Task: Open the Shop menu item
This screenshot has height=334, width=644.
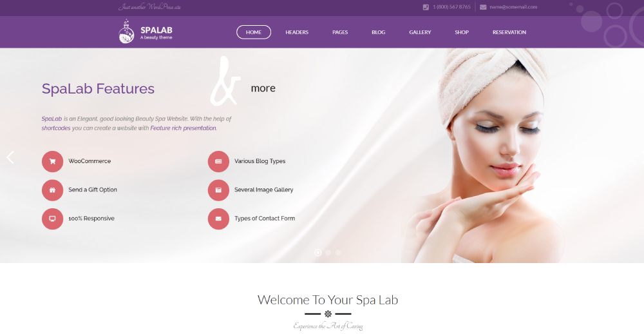Action: coord(462,32)
